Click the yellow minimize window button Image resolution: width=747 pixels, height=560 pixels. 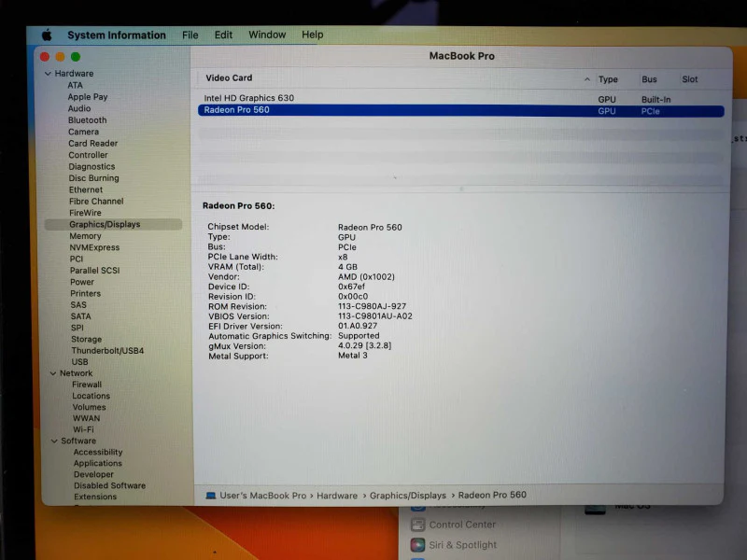coord(60,57)
